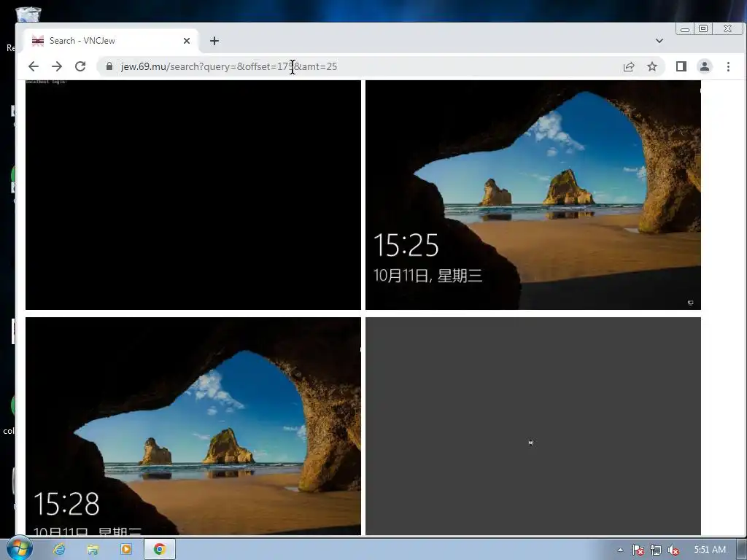Open the 15:25 lock screen thumbnail
Viewport: 747px width, 560px height.
533,195
